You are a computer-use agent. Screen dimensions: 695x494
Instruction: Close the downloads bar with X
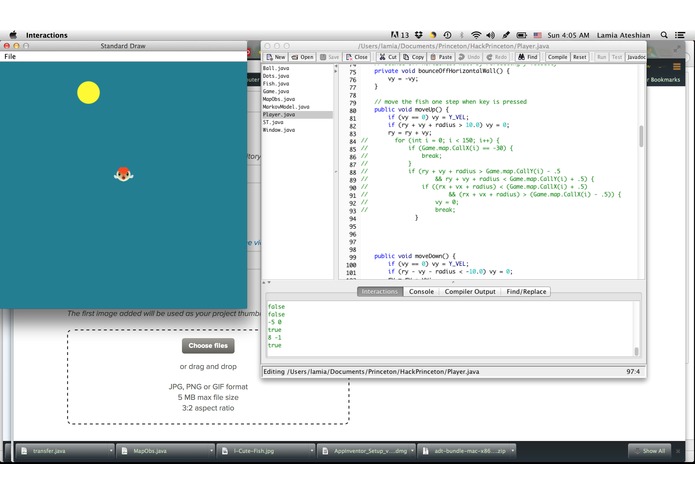click(x=678, y=451)
